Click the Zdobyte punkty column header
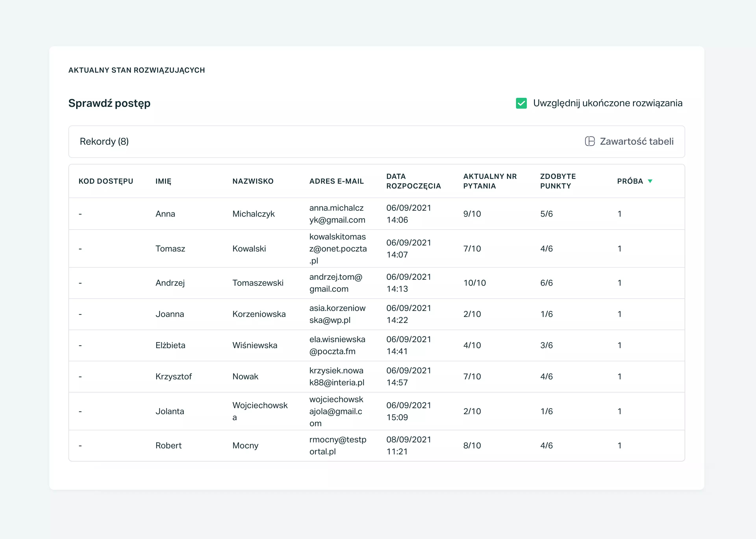The width and height of the screenshot is (756, 539). [558, 181]
